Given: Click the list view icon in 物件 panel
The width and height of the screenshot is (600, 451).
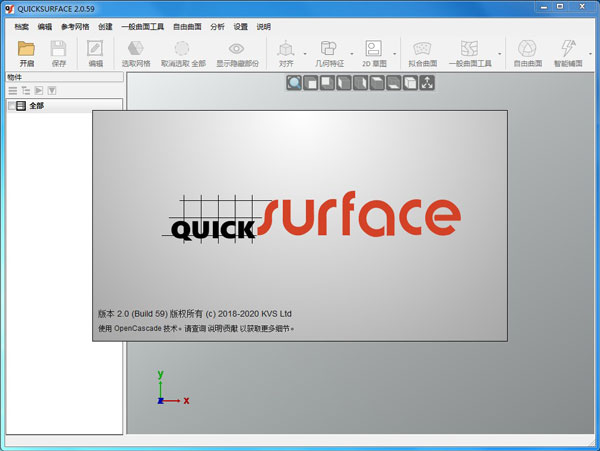Looking at the screenshot, I should point(13,91).
